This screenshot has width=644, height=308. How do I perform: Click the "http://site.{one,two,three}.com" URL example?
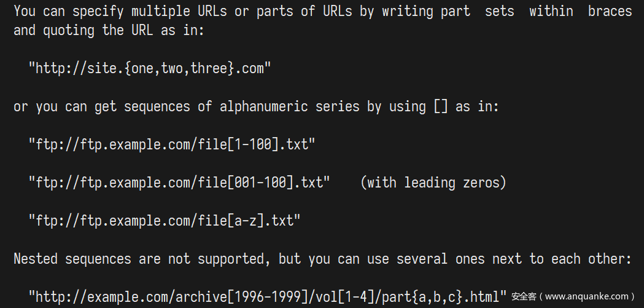pyautogui.click(x=150, y=68)
